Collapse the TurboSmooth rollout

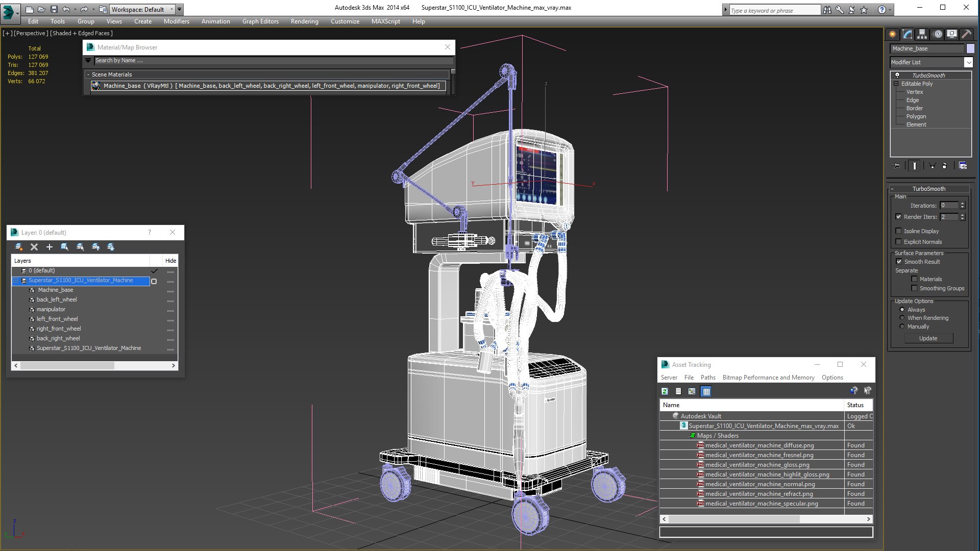pos(892,189)
